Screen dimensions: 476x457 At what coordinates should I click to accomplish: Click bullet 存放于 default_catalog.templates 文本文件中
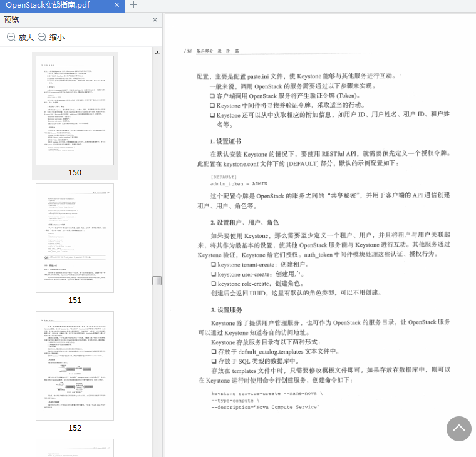coord(276,352)
